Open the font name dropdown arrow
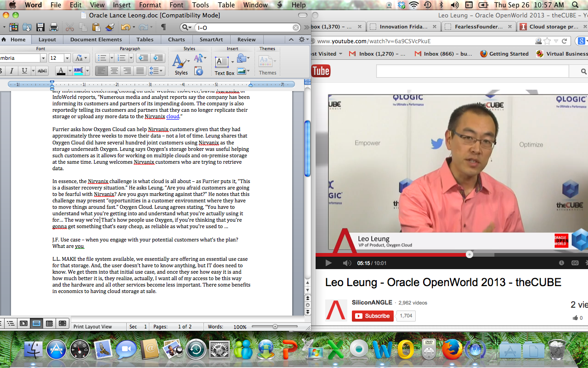This screenshot has height=368, width=588. [x=43, y=58]
